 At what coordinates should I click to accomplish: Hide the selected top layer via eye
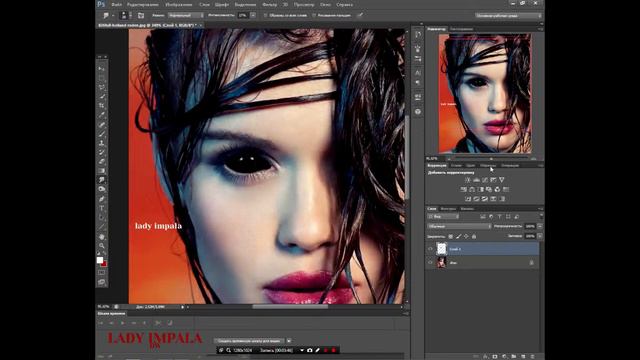click(x=430, y=249)
